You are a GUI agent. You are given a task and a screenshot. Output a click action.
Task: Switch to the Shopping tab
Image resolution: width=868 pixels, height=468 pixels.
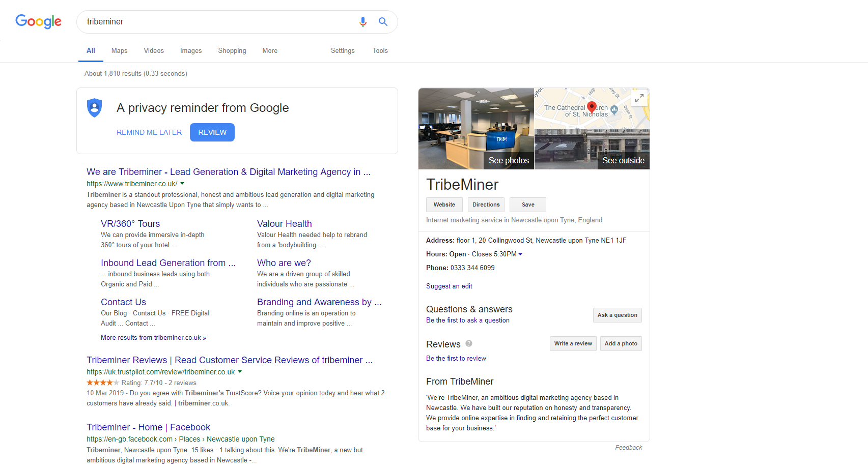[x=232, y=51]
